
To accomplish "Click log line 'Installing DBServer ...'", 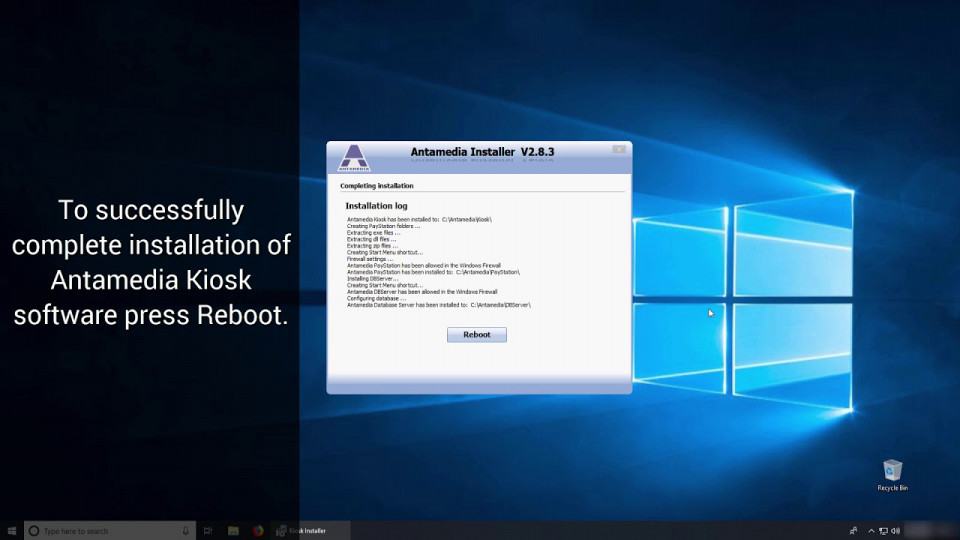I will point(372,279).
